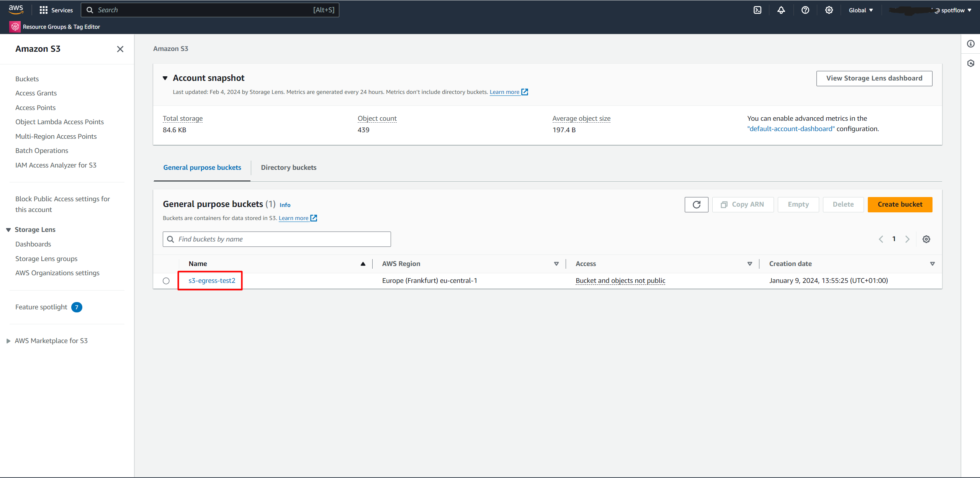Open Multi-Region Access Points
Screen dimensions: 980x478
56,136
